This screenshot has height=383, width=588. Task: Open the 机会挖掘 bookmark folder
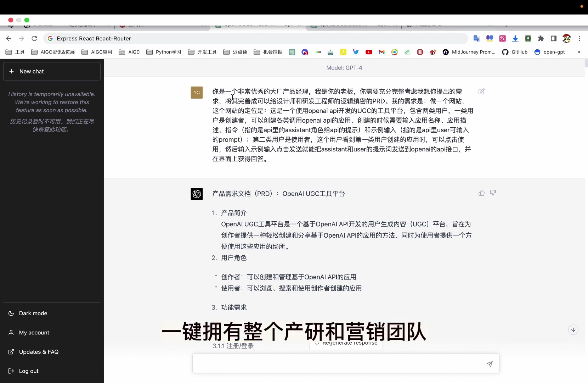(268, 52)
